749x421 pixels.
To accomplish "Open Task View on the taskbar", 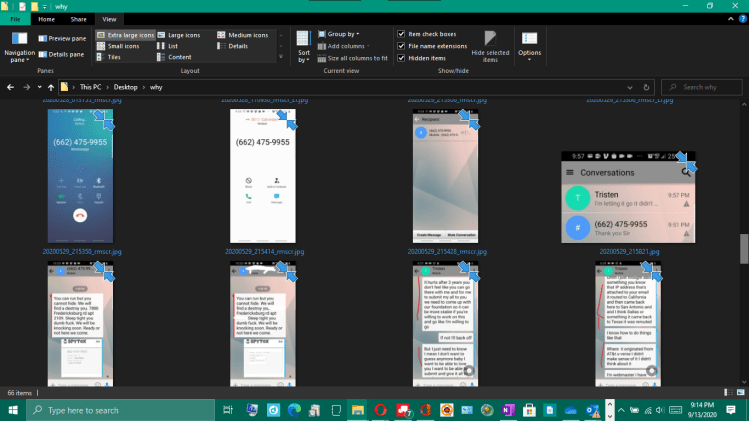I will coord(228,410).
